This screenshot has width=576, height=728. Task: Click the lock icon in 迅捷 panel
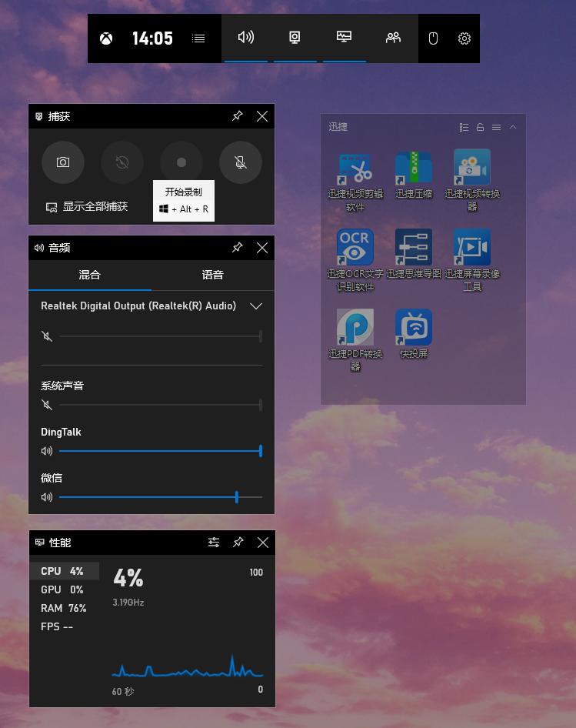pos(481,127)
